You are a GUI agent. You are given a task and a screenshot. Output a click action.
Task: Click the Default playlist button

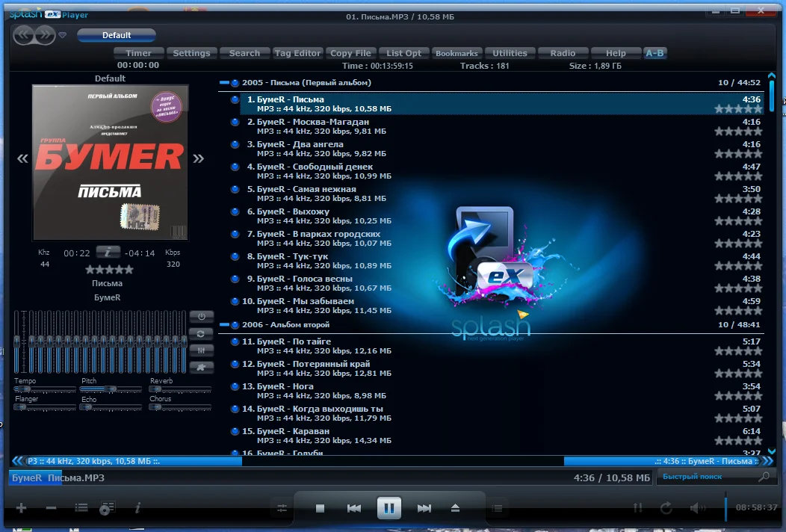[117, 35]
